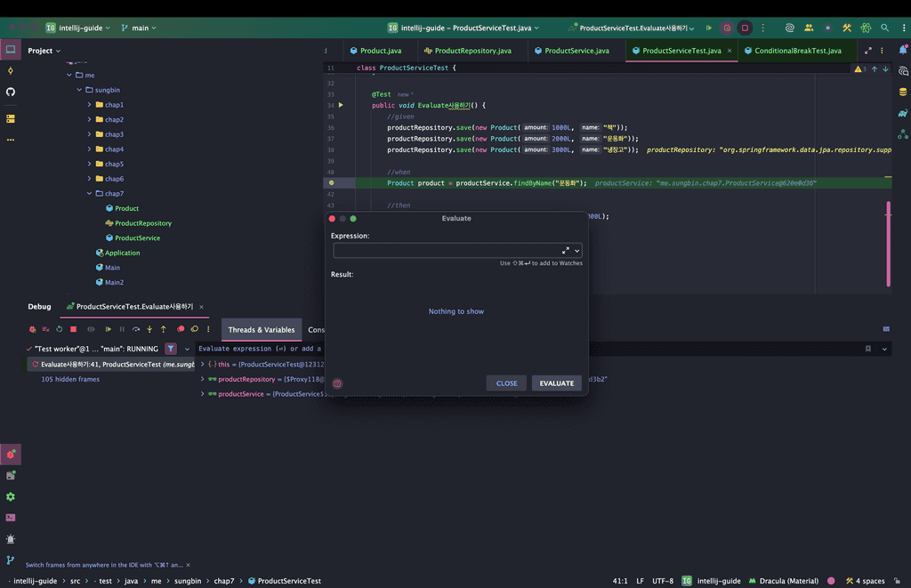Open View Breakpoints red circles icon

point(181,329)
